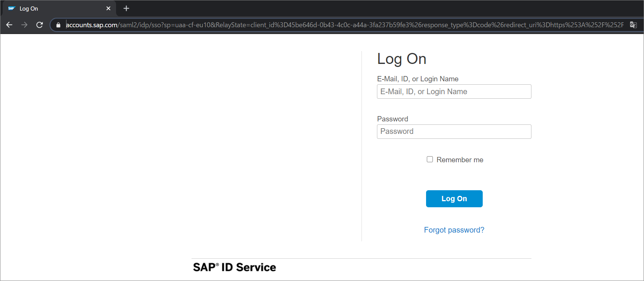This screenshot has width=644, height=281.
Task: Click the browser forward arrow
Action: point(25,25)
